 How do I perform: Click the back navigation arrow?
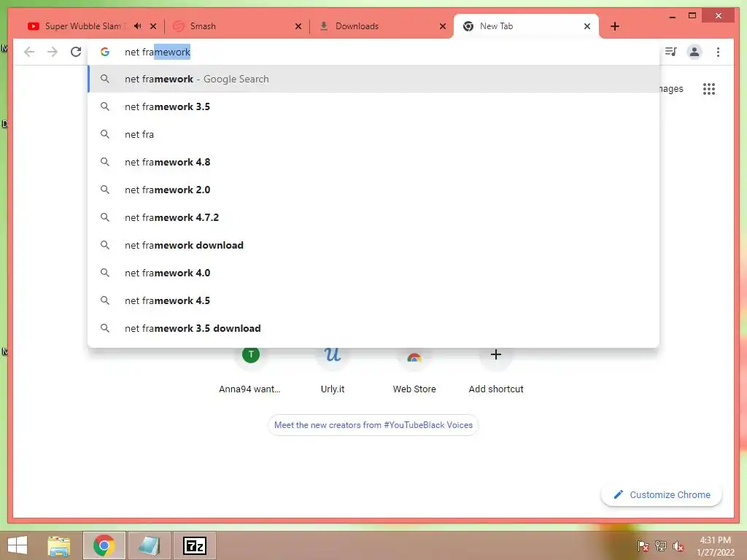pyautogui.click(x=29, y=52)
